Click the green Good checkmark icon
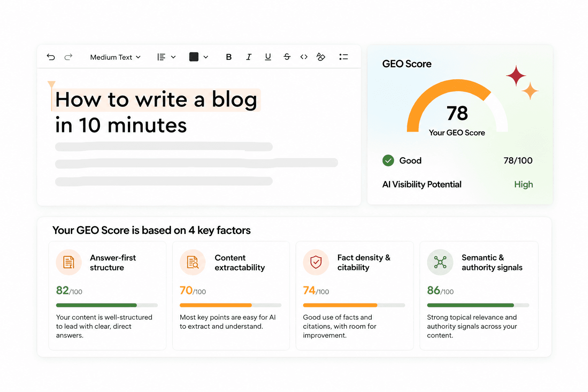The image size is (588, 392). pos(388,160)
